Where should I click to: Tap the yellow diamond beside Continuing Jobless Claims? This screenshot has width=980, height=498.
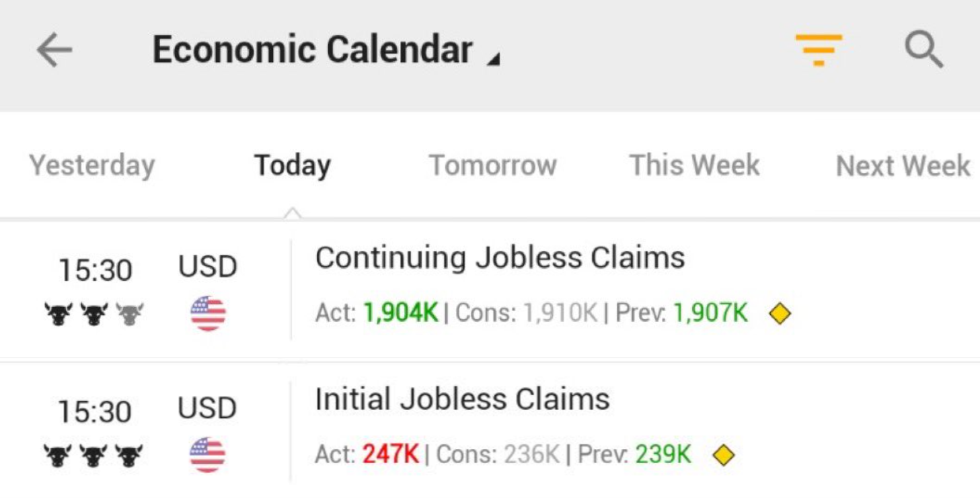(780, 314)
